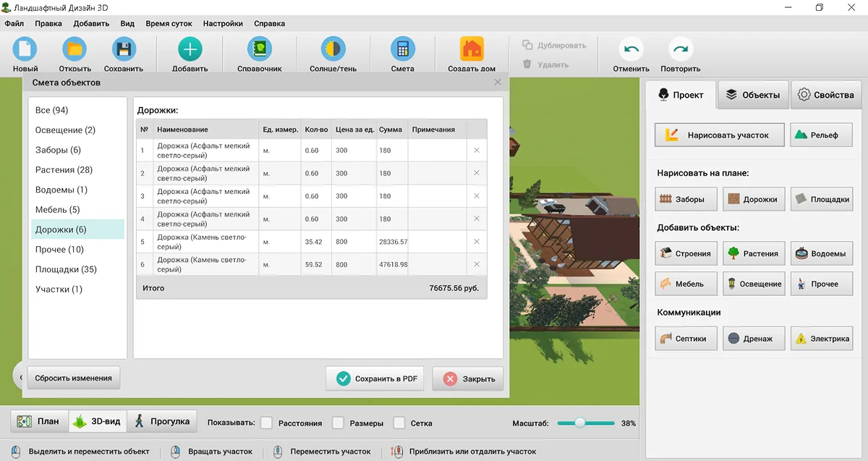Open the Свойства properties tab
This screenshot has width=868, height=461.
[x=826, y=95]
